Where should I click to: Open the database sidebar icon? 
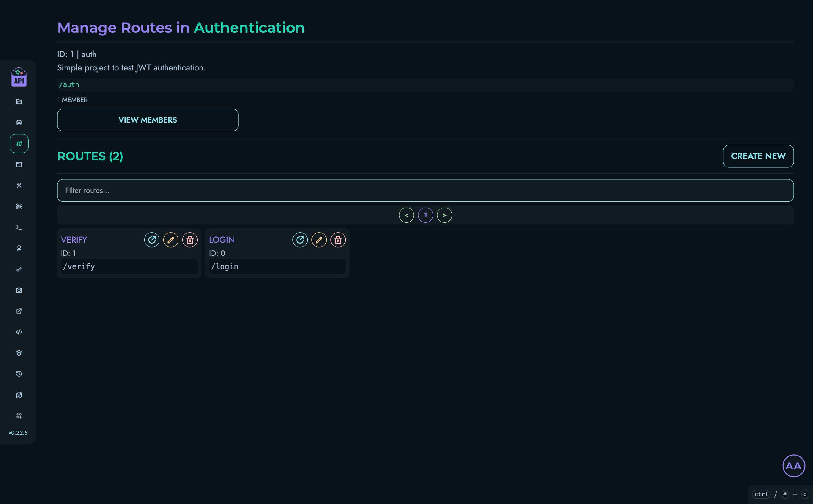[19, 123]
